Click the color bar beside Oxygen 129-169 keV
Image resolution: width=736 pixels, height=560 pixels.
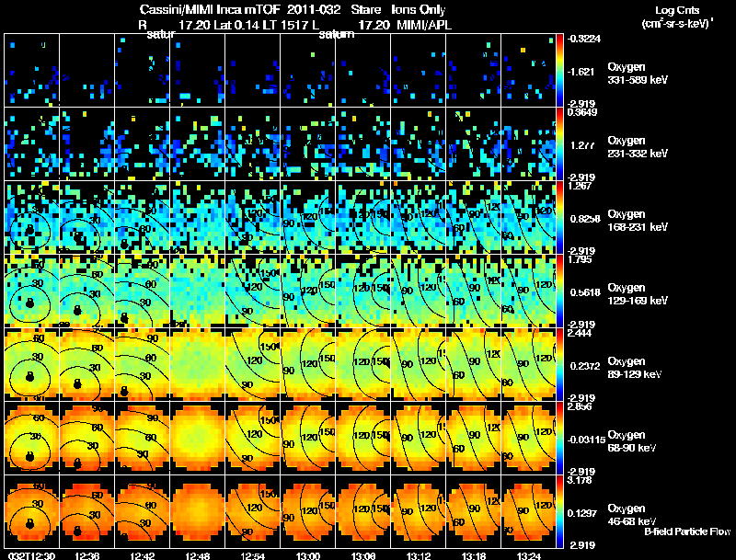tap(559, 291)
